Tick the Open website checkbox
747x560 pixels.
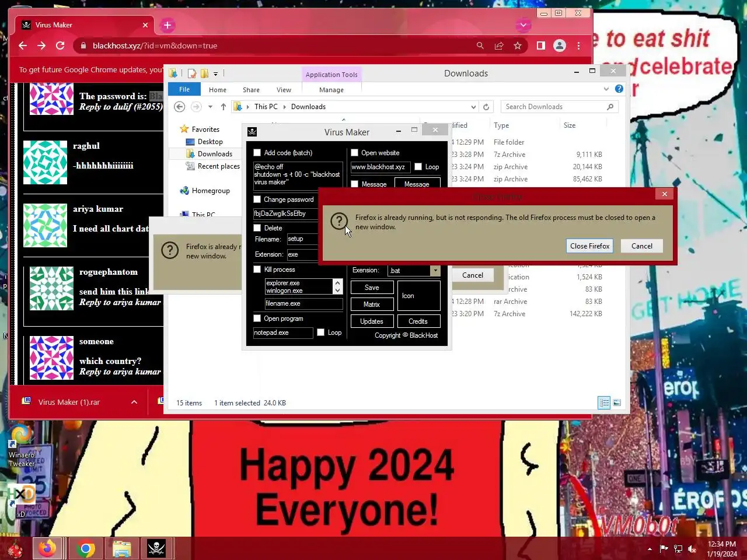pos(354,153)
